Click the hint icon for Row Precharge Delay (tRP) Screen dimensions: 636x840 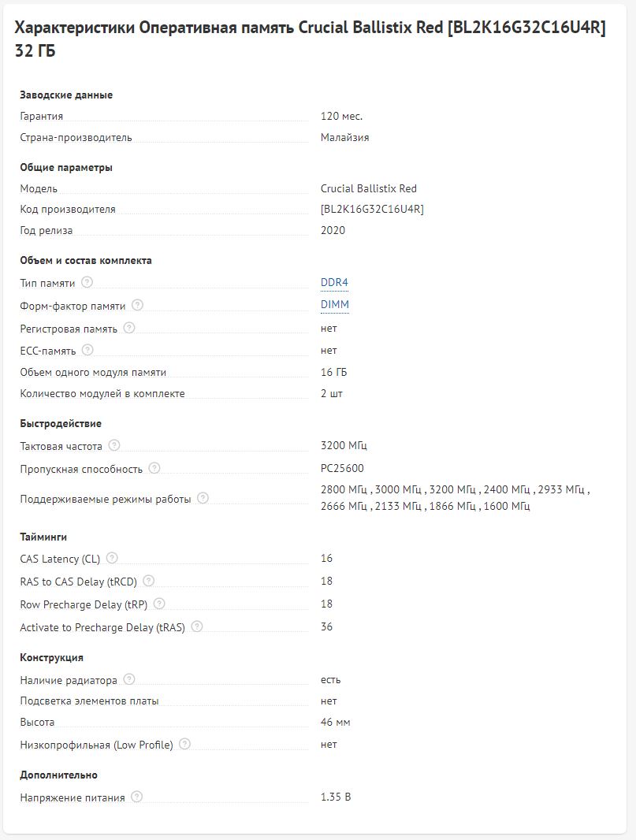click(x=159, y=604)
